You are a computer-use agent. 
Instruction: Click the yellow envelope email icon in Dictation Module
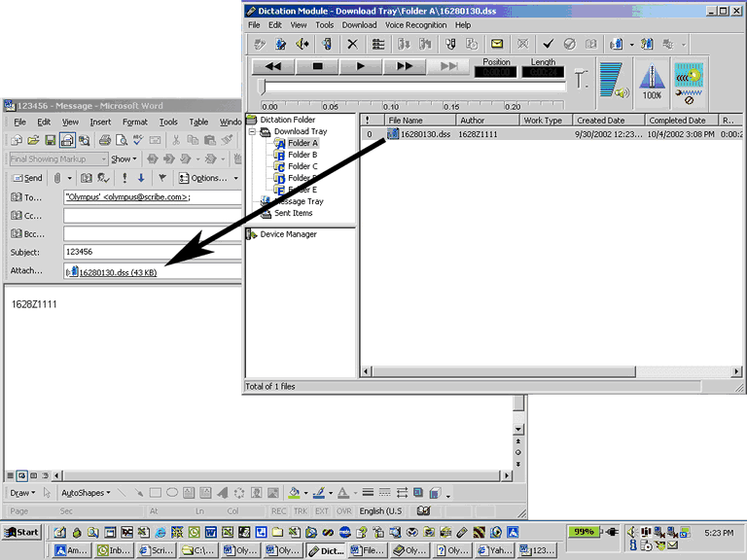pos(497,44)
